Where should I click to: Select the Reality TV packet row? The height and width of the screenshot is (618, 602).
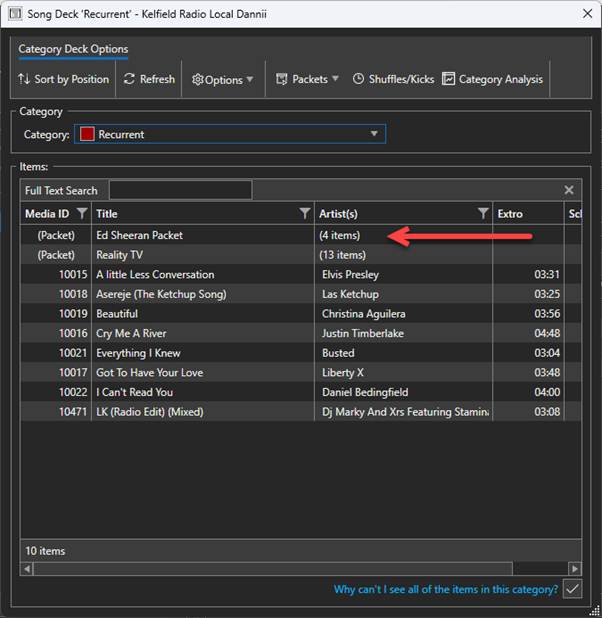tap(301, 255)
